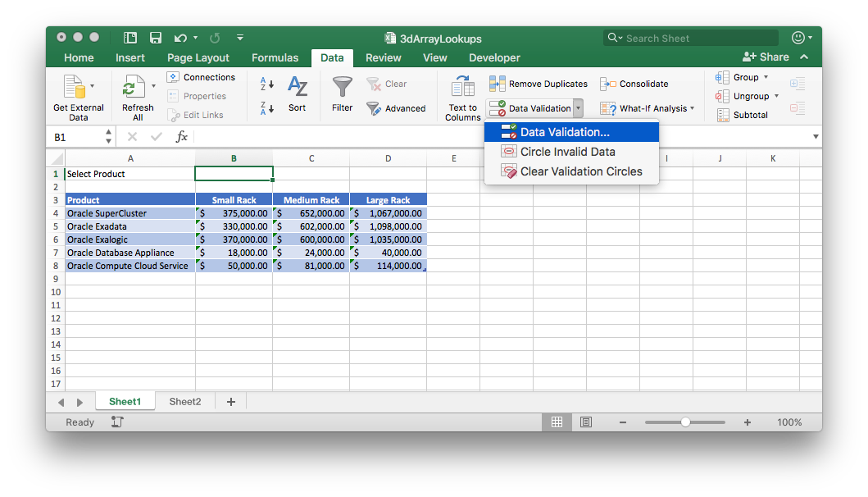
Task: Open the Connections dialog
Action: click(202, 77)
